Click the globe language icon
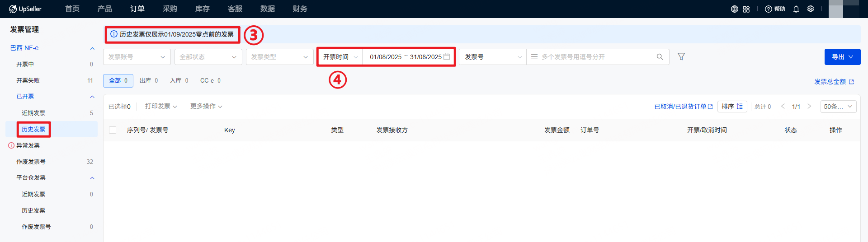The width and height of the screenshot is (868, 242). [x=735, y=9]
